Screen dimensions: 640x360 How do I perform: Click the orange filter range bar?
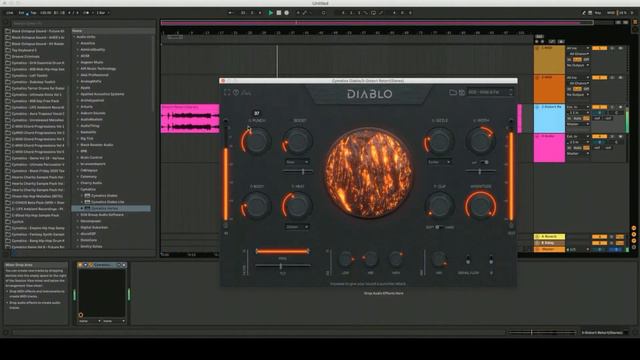point(282,251)
